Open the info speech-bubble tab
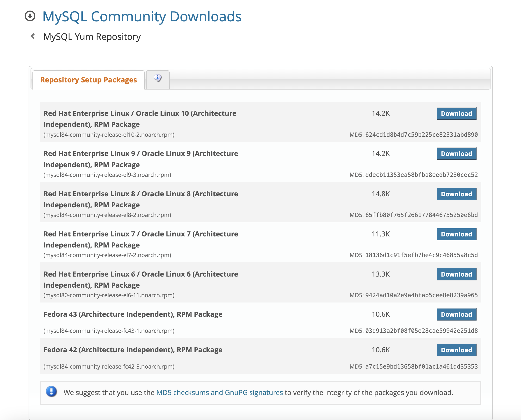521x420 pixels. tap(158, 78)
